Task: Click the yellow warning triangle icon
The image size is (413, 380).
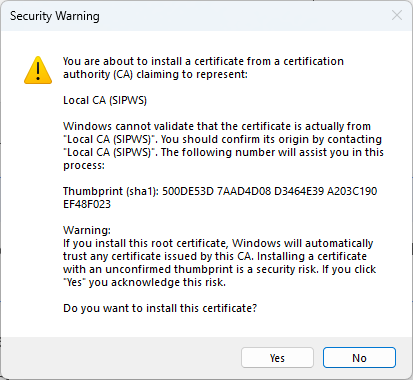Action: (x=38, y=70)
